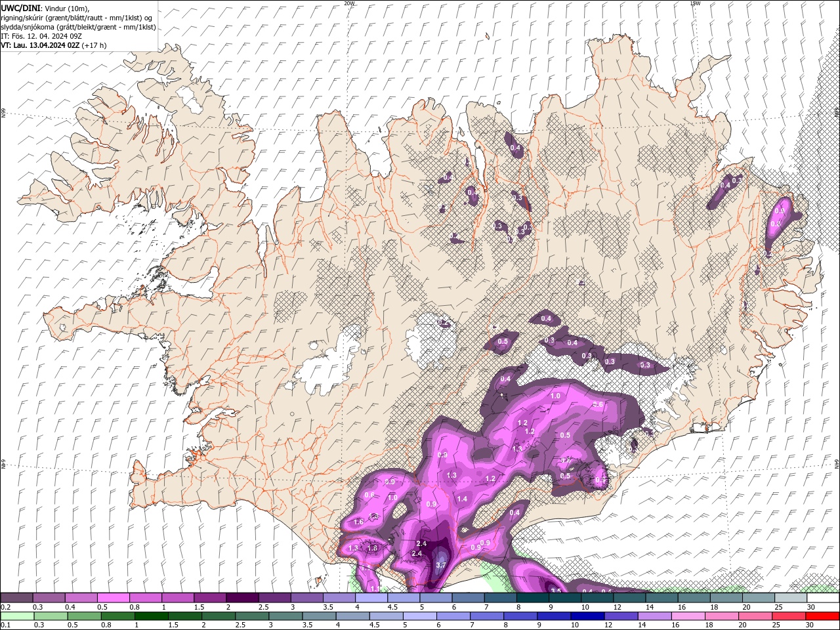
Task: Click the '1.4' precipitation value on the map
Action: coord(462,499)
